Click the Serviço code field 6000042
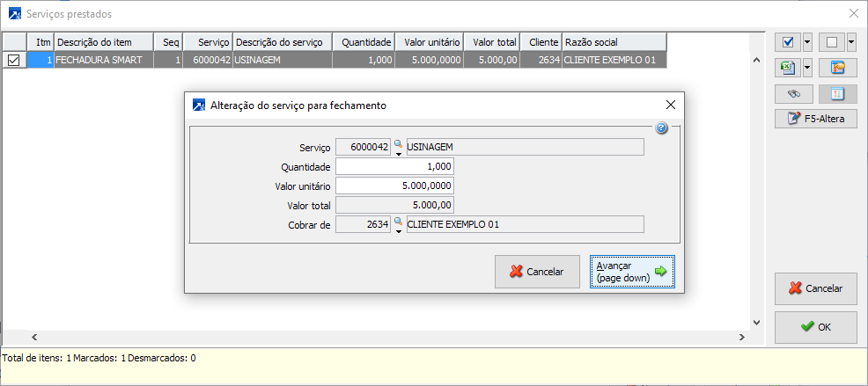This screenshot has height=386, width=868. click(364, 147)
